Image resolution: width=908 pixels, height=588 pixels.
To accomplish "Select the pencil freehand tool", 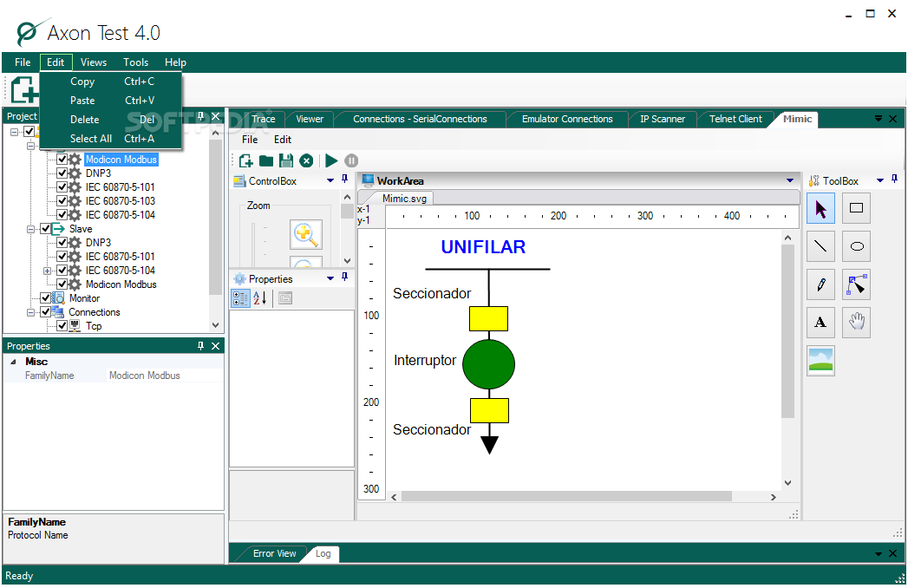I will coord(820,284).
